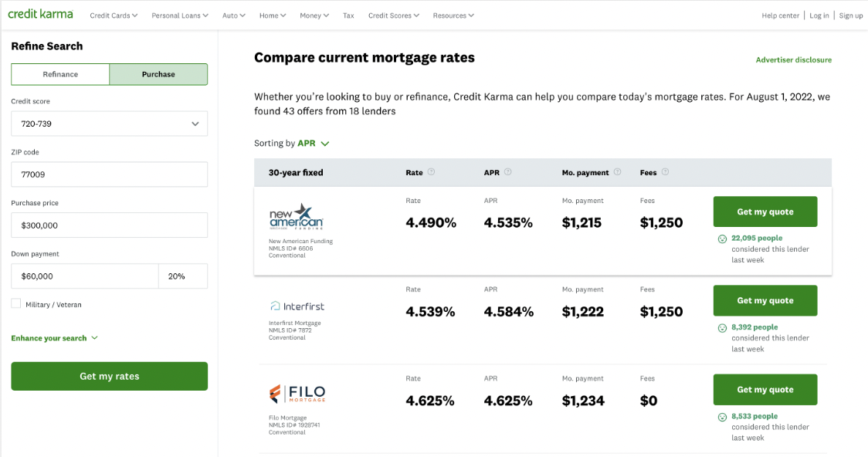Click the Get my rates button
The height and width of the screenshot is (457, 868).
click(109, 376)
